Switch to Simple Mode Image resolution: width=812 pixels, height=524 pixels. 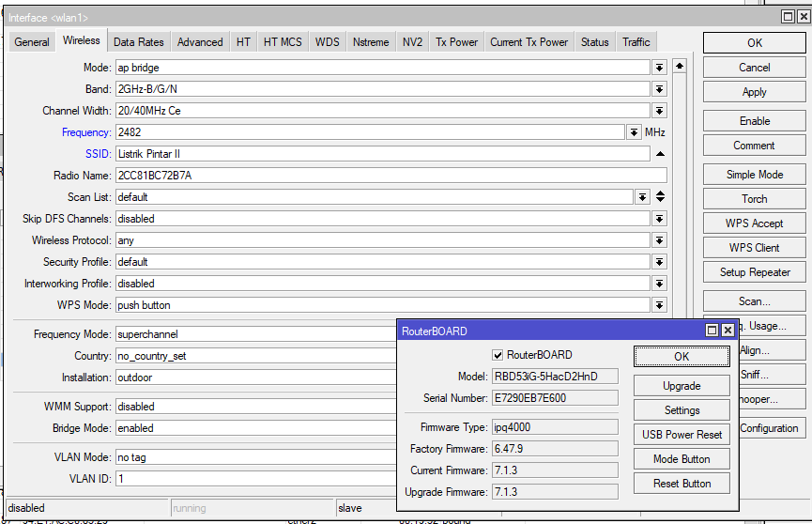[x=754, y=174]
